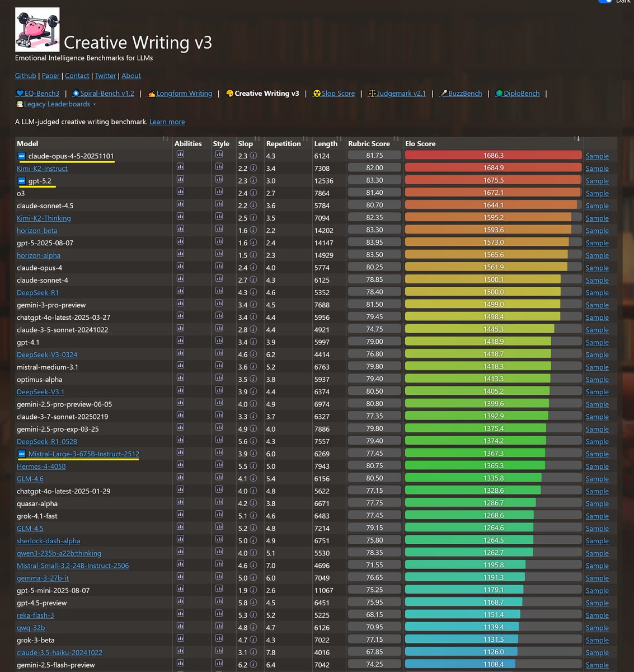The image size is (634, 672).
Task: Open Style chart icon for gpt-5-2025-08-07
Action: (x=219, y=241)
